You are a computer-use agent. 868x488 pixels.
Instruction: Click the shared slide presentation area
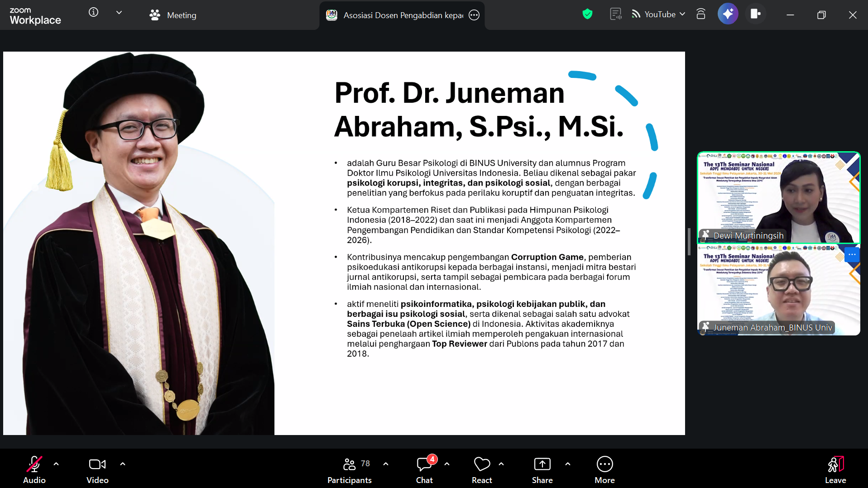[344, 243]
